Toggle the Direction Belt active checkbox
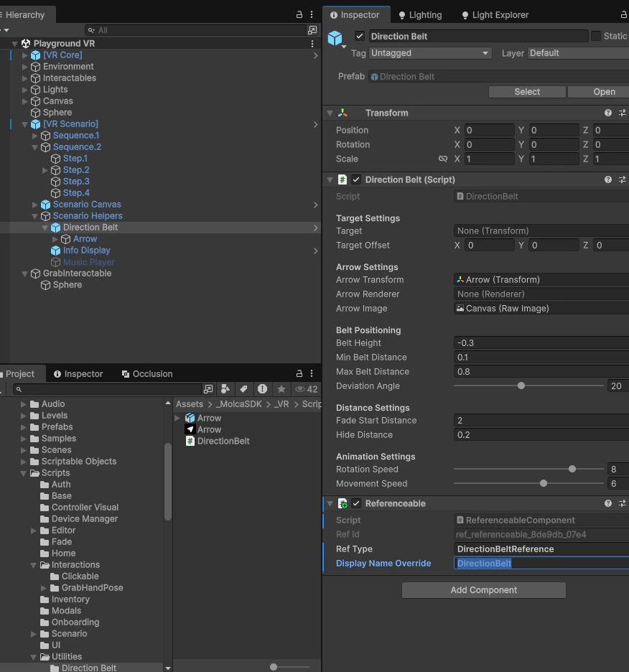Image resolution: width=629 pixels, height=672 pixels. tap(360, 36)
